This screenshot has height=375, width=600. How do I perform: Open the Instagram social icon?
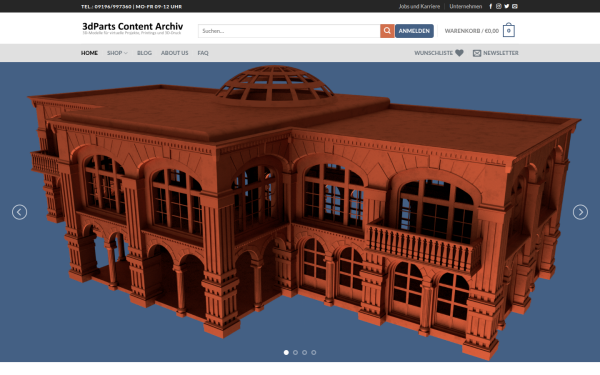click(x=499, y=6)
